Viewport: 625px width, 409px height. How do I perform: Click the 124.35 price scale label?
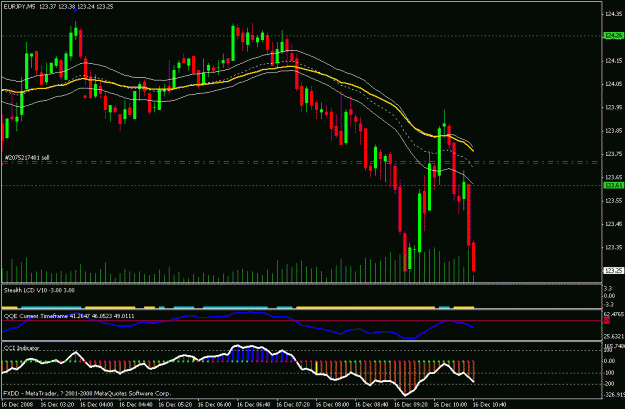point(613,14)
